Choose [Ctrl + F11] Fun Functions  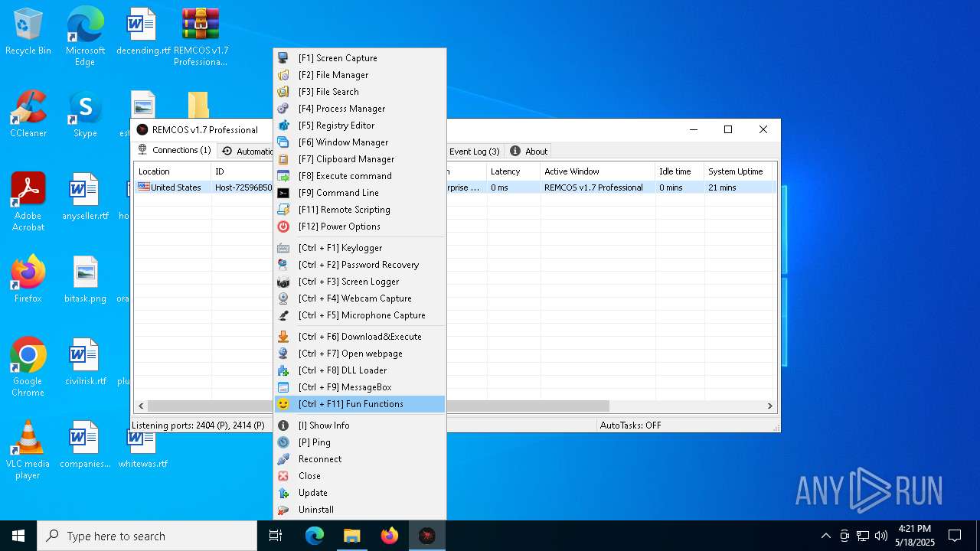pos(360,404)
